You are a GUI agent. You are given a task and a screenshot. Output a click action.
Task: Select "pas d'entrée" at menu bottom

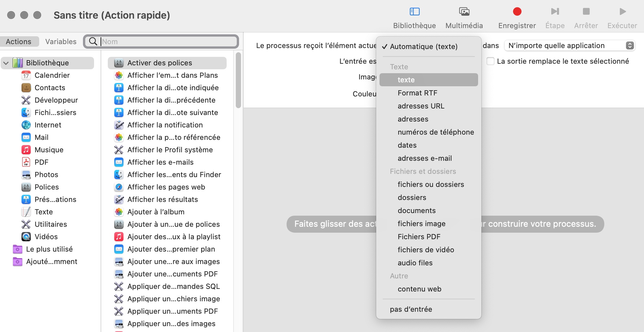click(x=428, y=309)
